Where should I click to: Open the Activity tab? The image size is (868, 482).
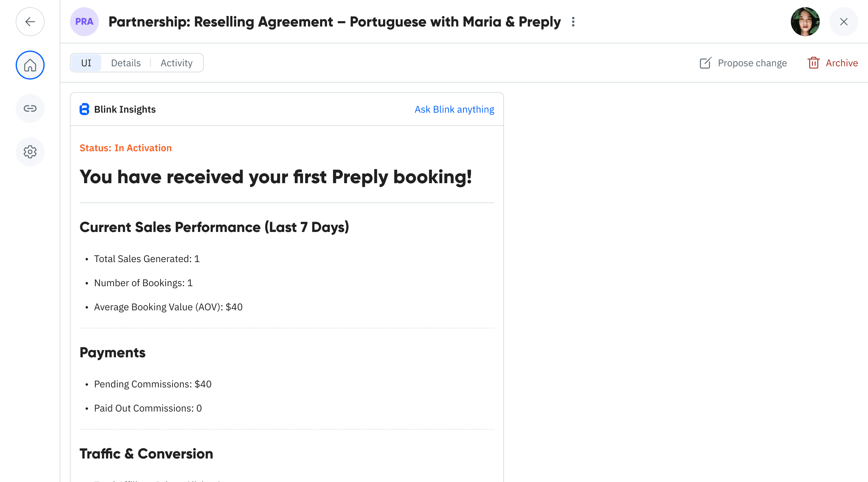tap(176, 63)
